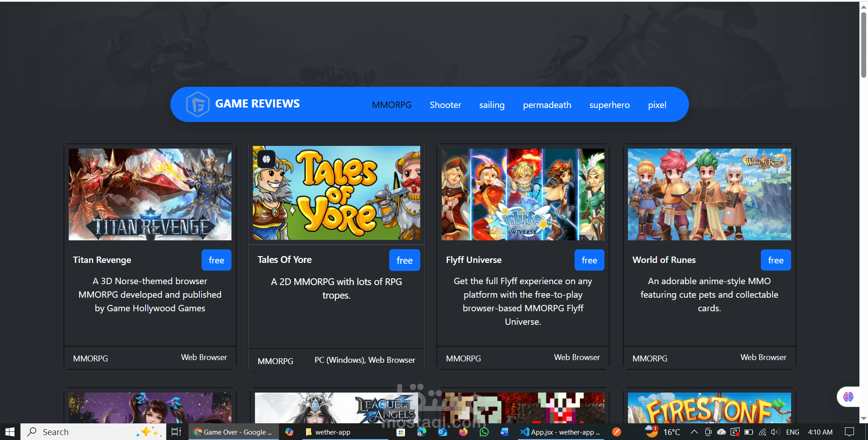Select the sailing category
Viewport: 868px width, 440px height.
(x=492, y=105)
